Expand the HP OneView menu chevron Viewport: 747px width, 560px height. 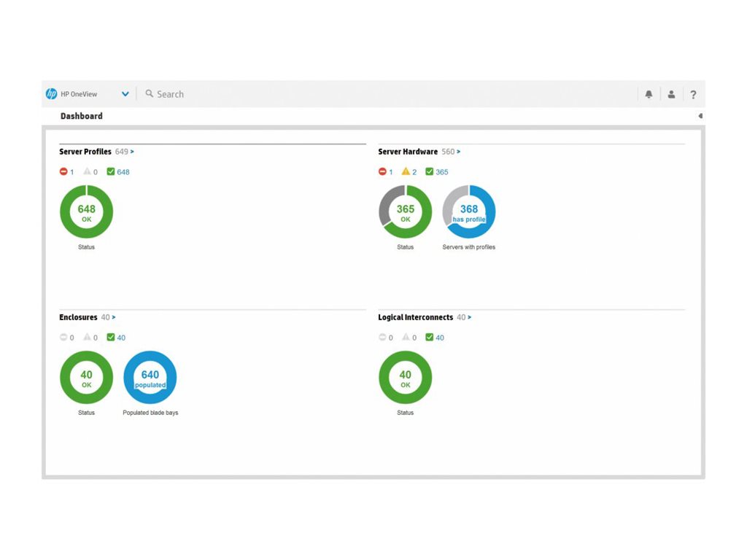tap(124, 93)
